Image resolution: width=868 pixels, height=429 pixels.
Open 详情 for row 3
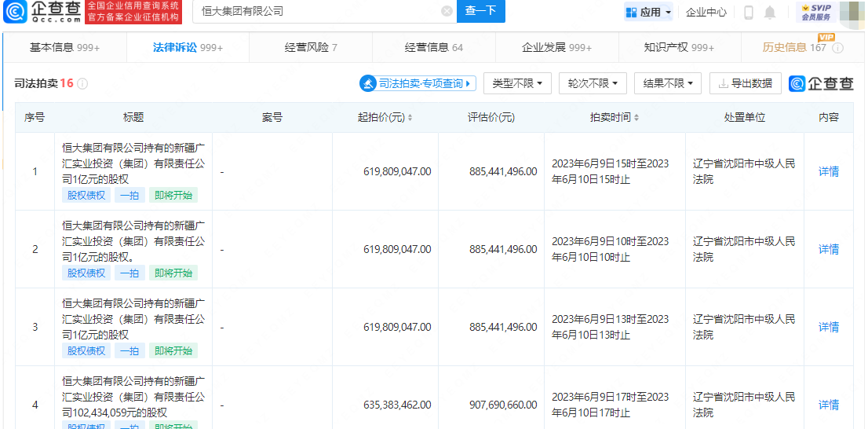click(829, 326)
